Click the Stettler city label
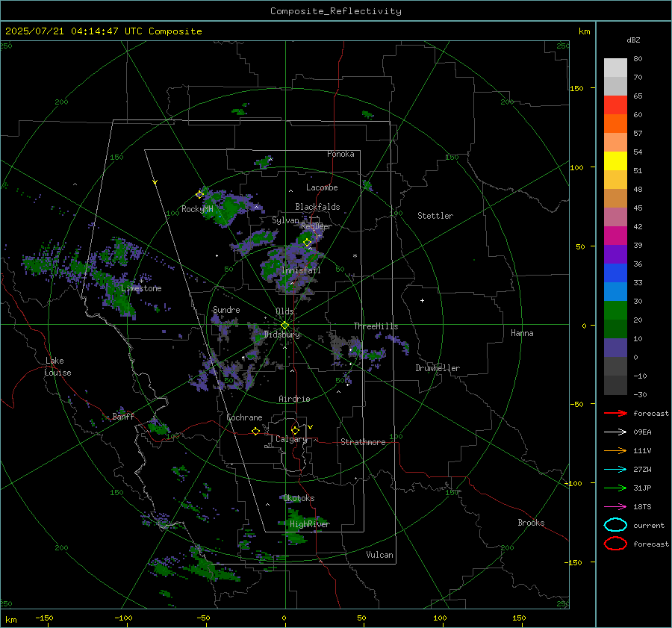 point(435,216)
